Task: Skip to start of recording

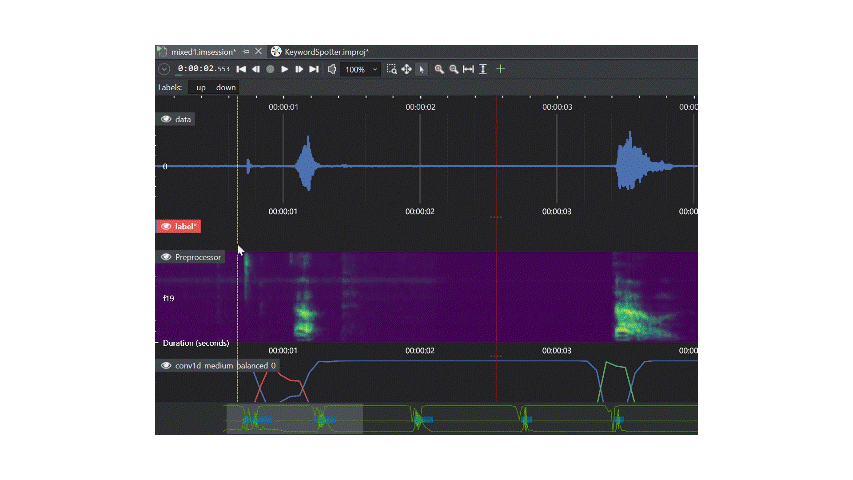Action: click(241, 69)
